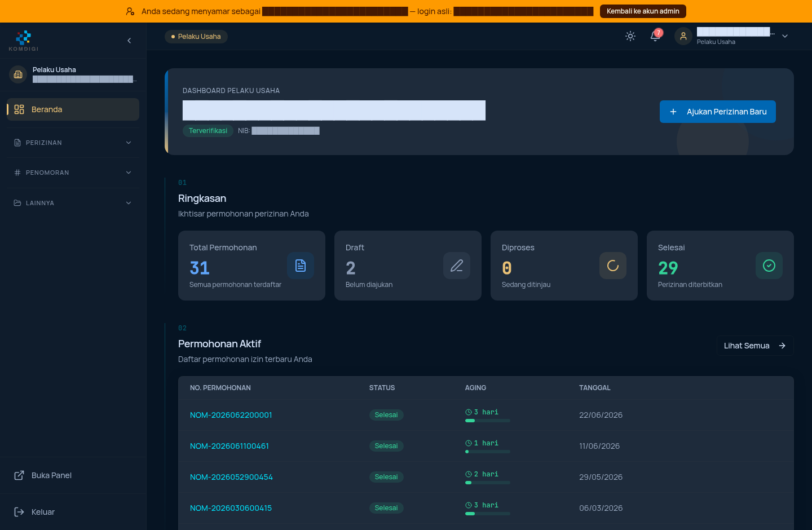The image size is (812, 530).
Task: Click the arrow icon beside Lihat Semua
Action: pyautogui.click(x=782, y=346)
